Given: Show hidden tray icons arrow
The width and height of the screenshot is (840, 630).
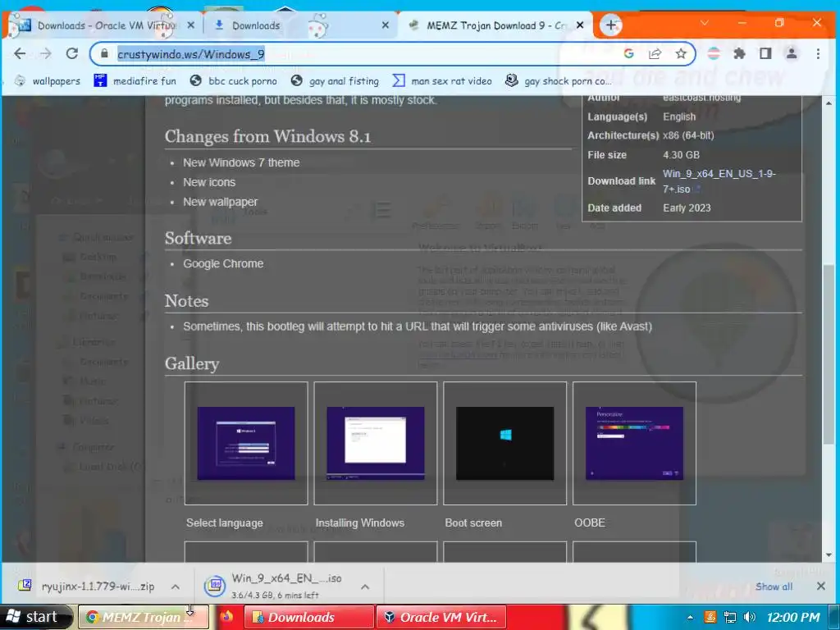Looking at the screenshot, I should pyautogui.click(x=690, y=618).
